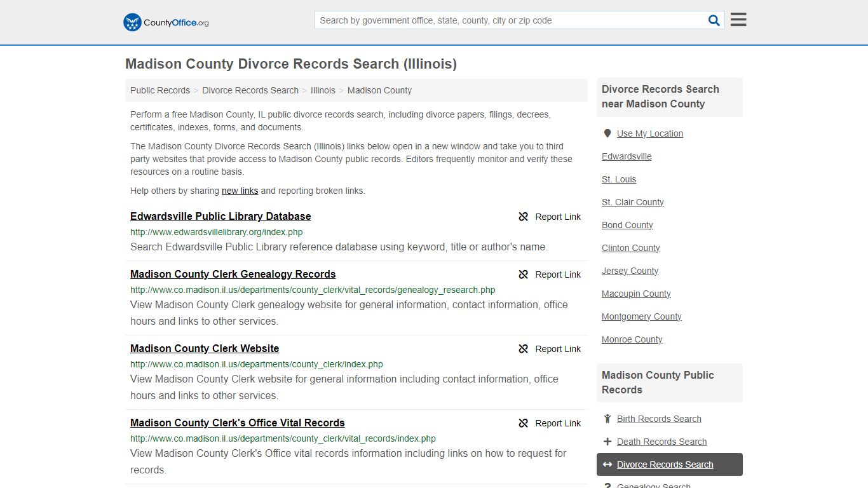This screenshot has width=868, height=488.
Task: Click the Edwardsville Public Library description text
Action: [x=339, y=247]
